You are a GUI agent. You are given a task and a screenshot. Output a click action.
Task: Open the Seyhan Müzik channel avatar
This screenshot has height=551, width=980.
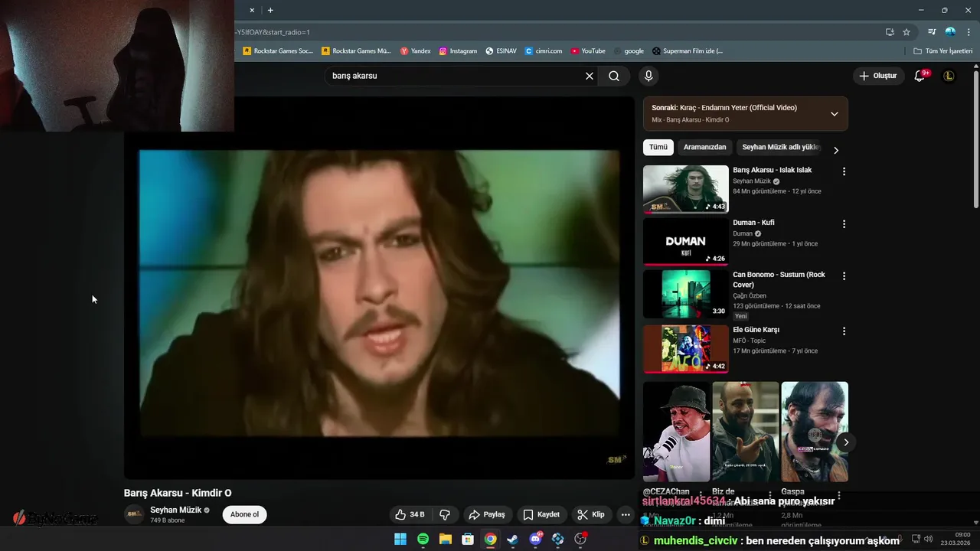click(x=134, y=514)
